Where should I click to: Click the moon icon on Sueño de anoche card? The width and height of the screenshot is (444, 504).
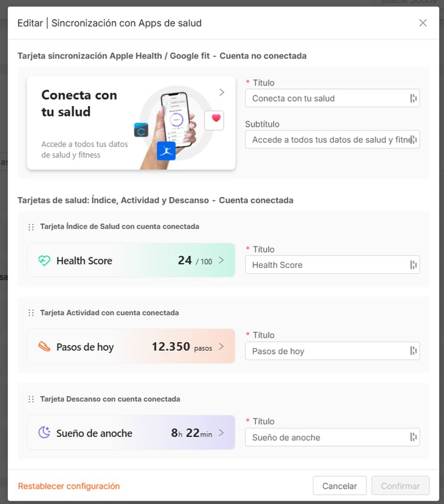pyautogui.click(x=44, y=432)
